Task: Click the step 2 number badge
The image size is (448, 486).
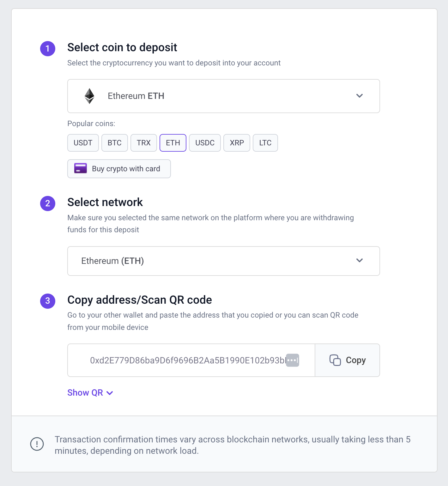Action: point(48,203)
